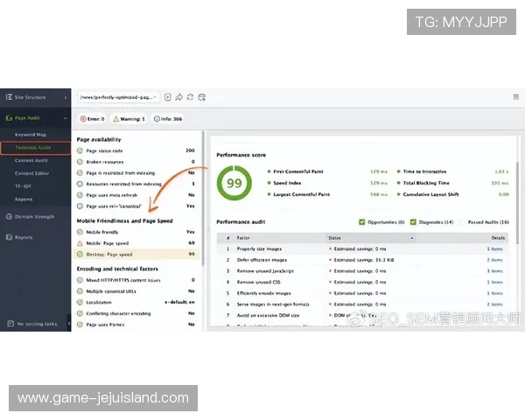Click the performance score 99 gauge
Screen dimensions: 525x420
pyautogui.click(x=234, y=183)
